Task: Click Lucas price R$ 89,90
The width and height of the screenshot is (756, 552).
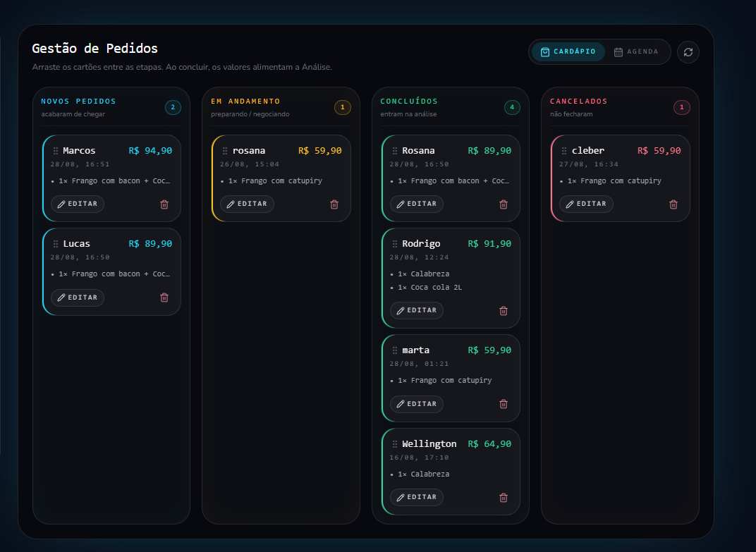Action: pyautogui.click(x=150, y=244)
